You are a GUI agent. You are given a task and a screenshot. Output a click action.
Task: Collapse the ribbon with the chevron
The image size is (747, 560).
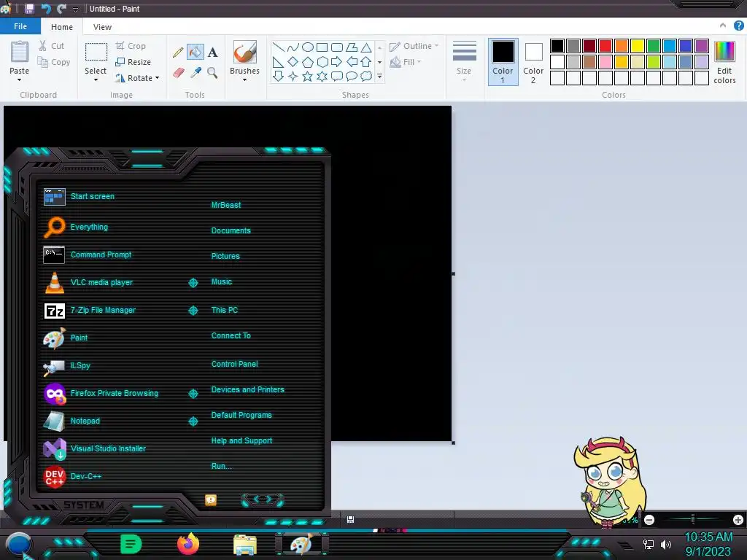point(723,26)
